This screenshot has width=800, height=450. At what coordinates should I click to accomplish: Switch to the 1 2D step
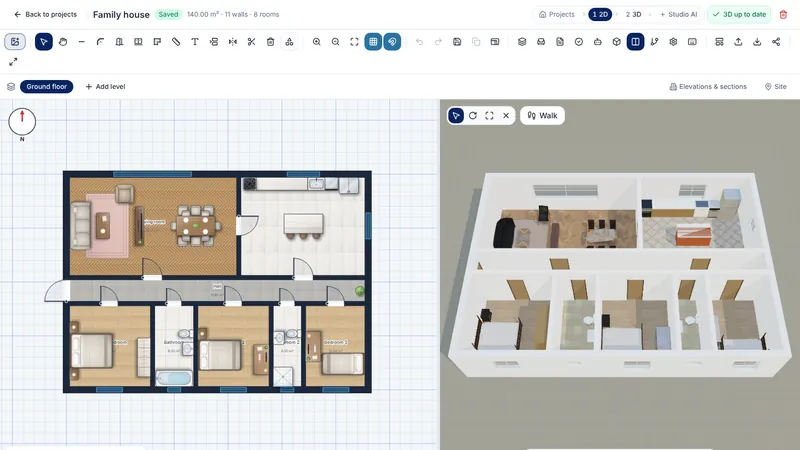click(600, 14)
